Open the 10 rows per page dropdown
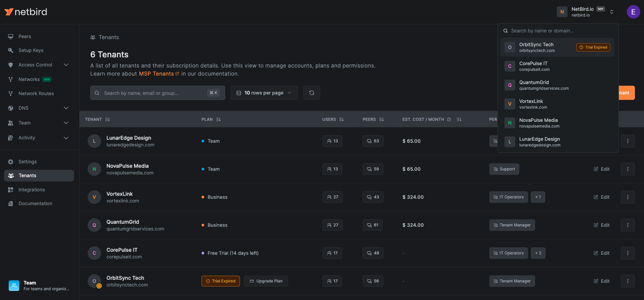This screenshot has width=644, height=300. click(264, 93)
